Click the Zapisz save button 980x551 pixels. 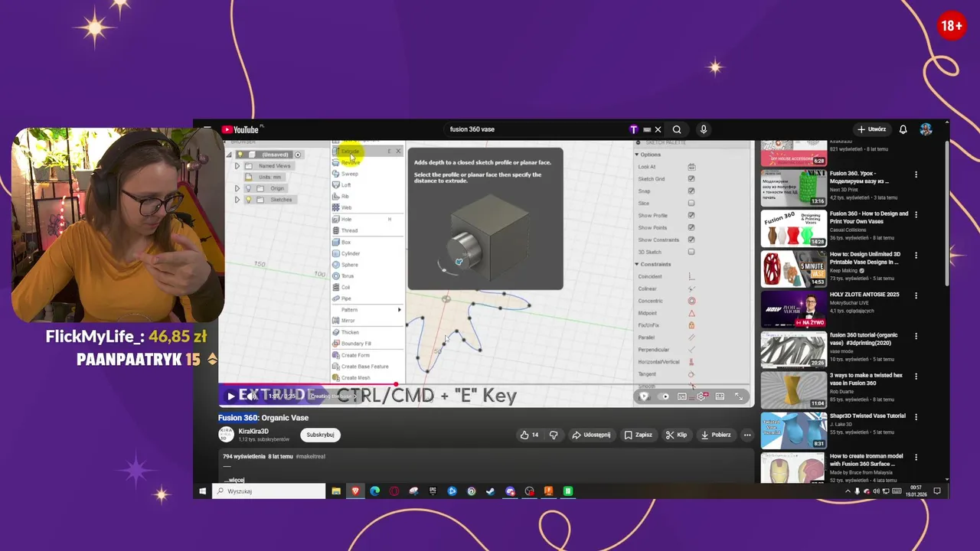(639, 435)
